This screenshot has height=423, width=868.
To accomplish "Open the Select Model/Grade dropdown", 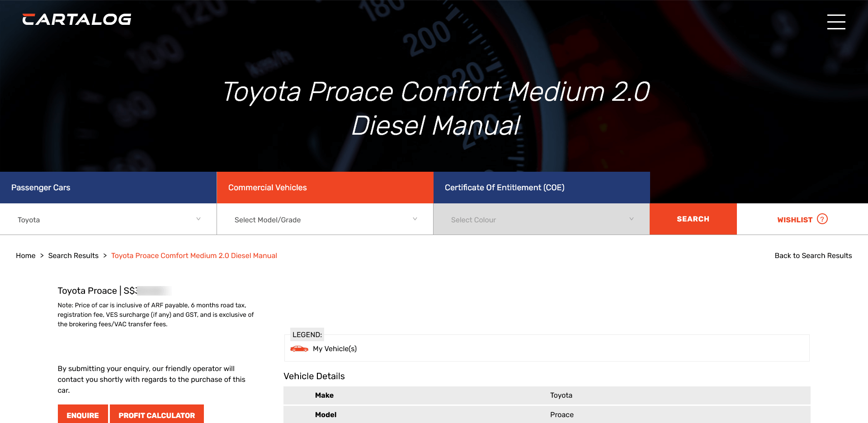I will point(325,220).
